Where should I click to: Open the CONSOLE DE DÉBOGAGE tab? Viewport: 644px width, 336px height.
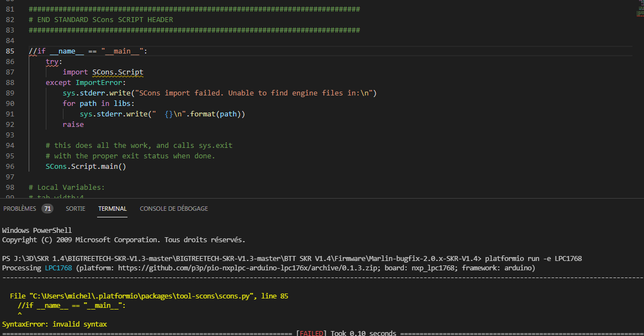point(174,209)
